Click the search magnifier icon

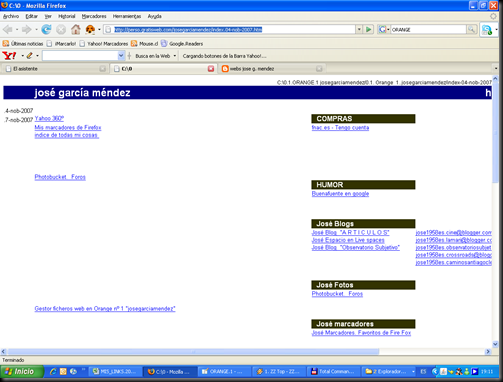tap(471, 30)
